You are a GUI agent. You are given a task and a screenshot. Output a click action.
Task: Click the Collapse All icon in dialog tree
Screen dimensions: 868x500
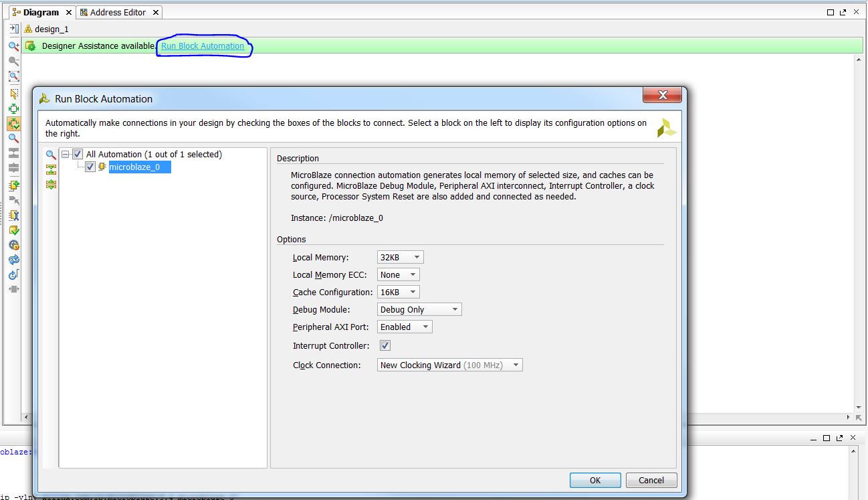tap(51, 169)
